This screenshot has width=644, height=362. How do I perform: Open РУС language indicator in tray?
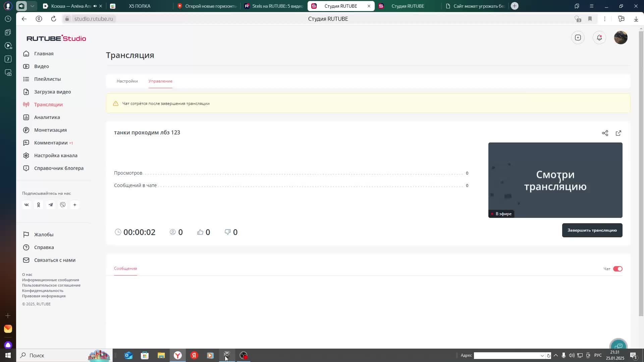click(x=598, y=355)
